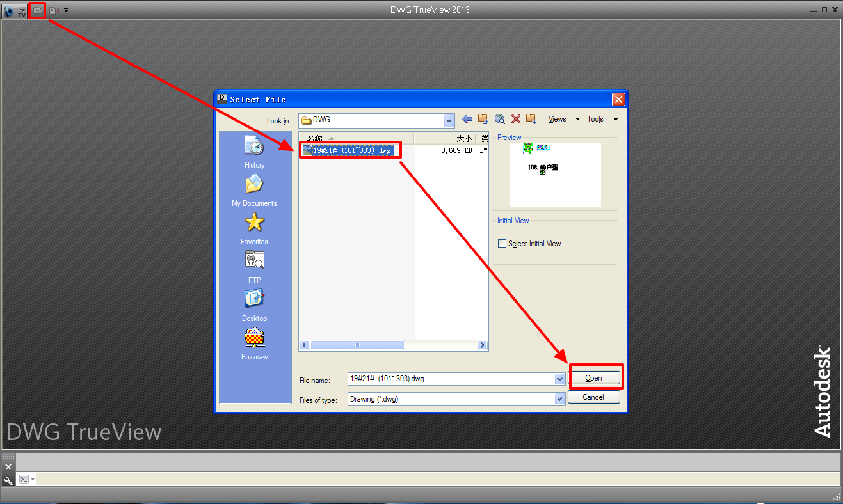Open the Favorites location in sidebar

tap(254, 229)
